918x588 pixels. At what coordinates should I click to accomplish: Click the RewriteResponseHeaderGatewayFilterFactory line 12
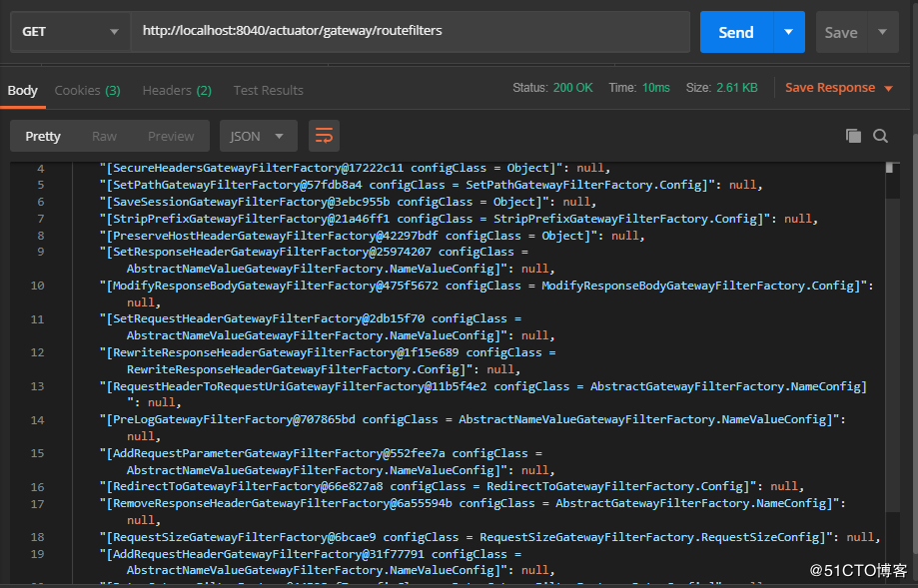tap(328, 361)
